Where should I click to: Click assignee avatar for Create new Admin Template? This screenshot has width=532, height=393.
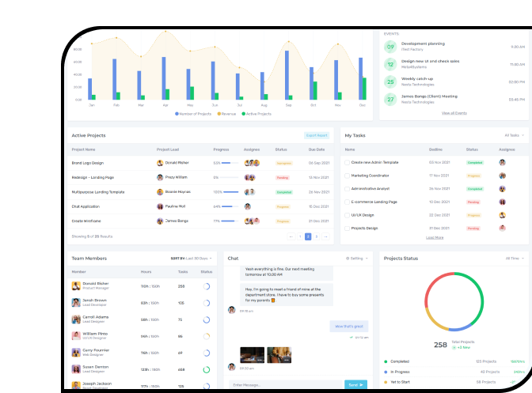(x=502, y=162)
